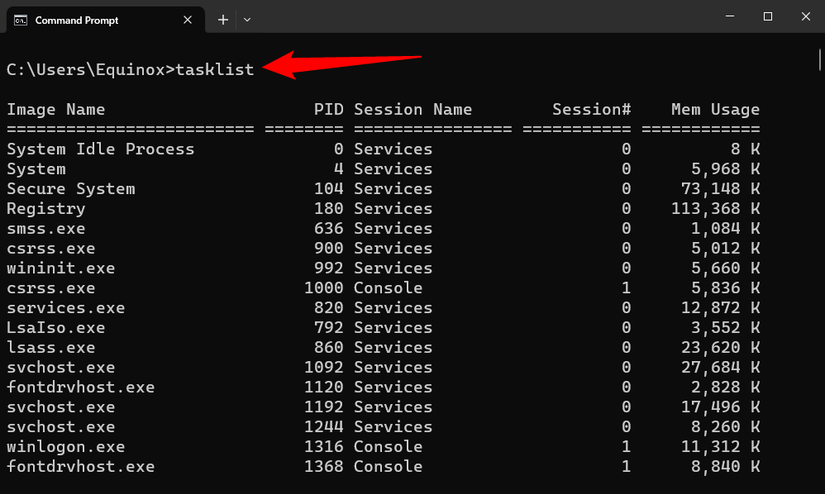Click the winlogon.exe process name
Viewport: 825px width, 494px height.
point(66,446)
